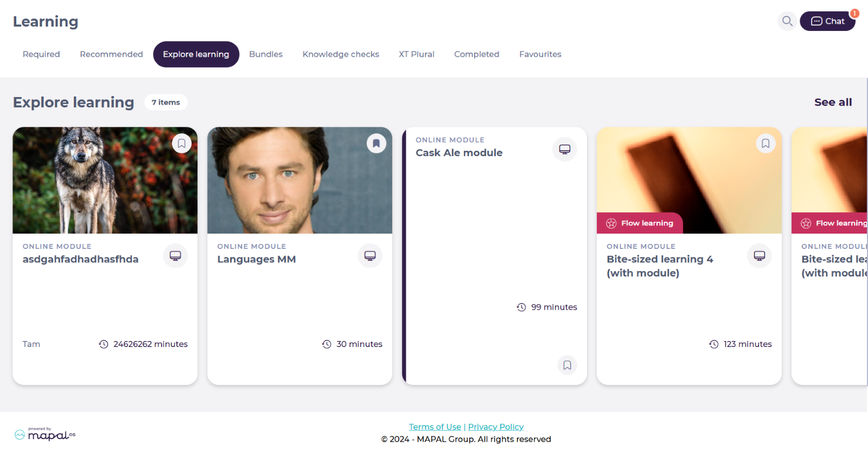This screenshot has height=450, width=868.
Task: Click the monitor icon on asdgahfadhadhasfhda card
Action: coord(175,255)
